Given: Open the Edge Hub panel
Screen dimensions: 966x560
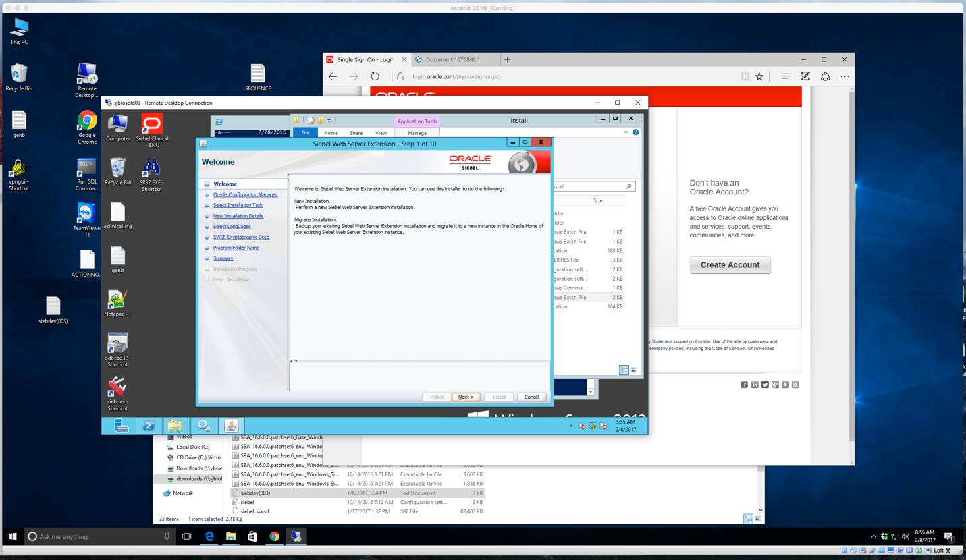Looking at the screenshot, I should pyautogui.click(x=786, y=77).
